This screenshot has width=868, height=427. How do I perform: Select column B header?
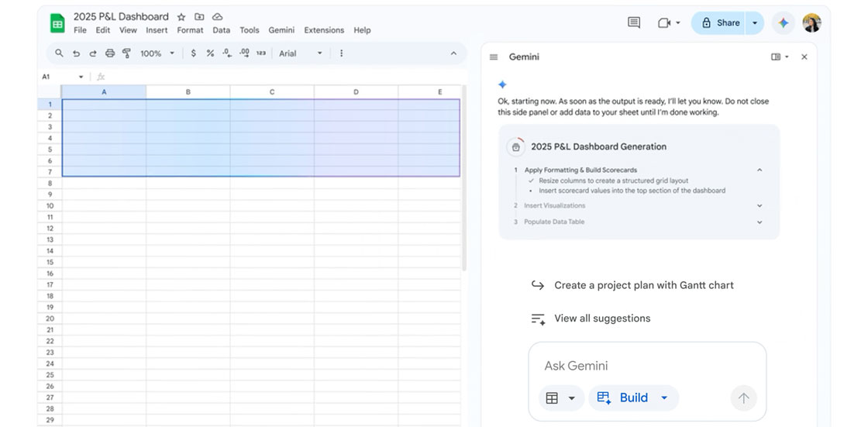tap(188, 92)
